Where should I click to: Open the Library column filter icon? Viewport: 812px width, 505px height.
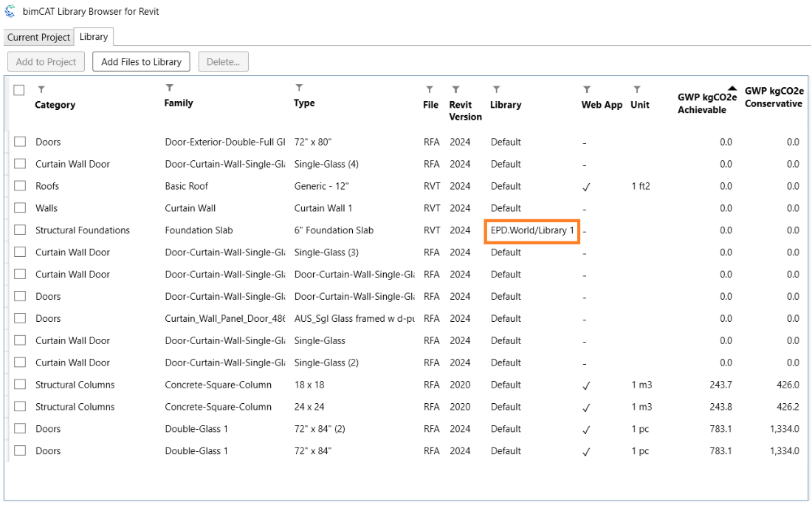[496, 89]
